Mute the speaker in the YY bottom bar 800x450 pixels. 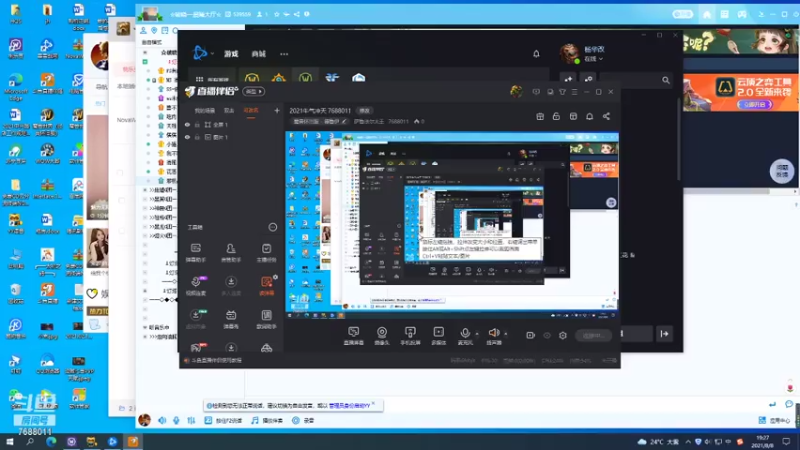point(162,420)
